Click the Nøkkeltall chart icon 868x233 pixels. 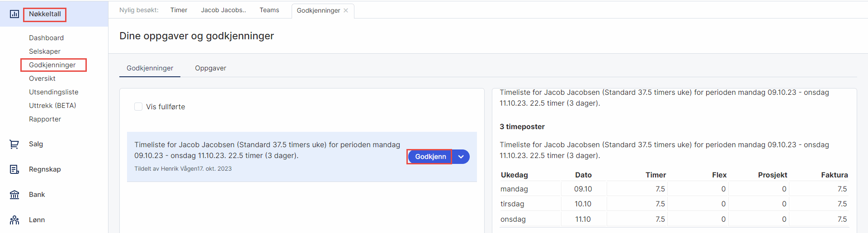14,14
